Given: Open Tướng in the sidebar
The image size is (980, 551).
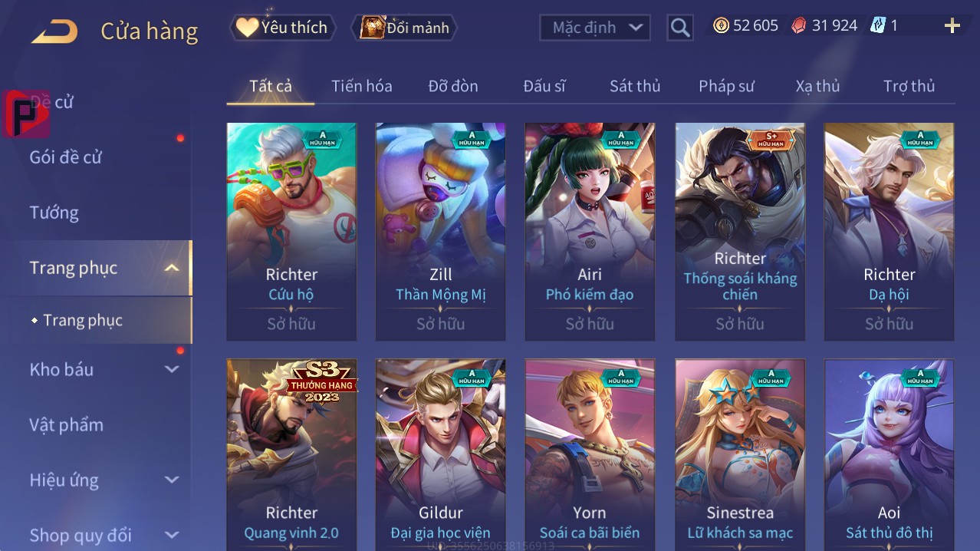Looking at the screenshot, I should tap(54, 213).
